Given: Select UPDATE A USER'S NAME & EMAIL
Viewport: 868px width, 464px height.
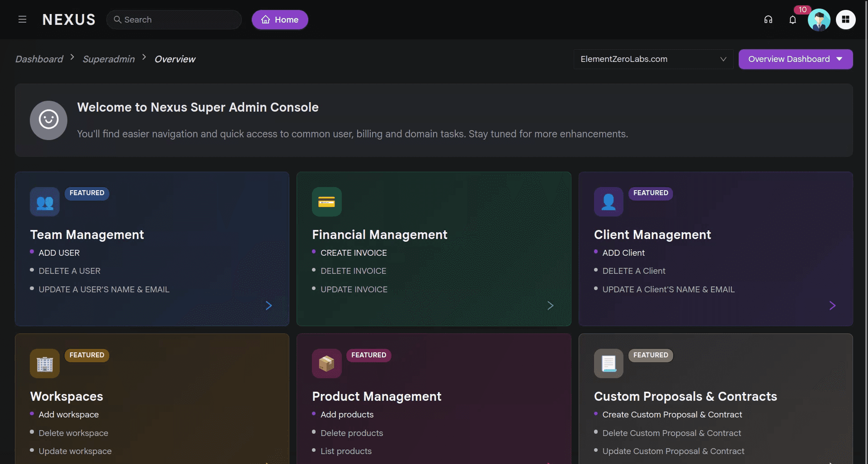Looking at the screenshot, I should click(x=104, y=289).
